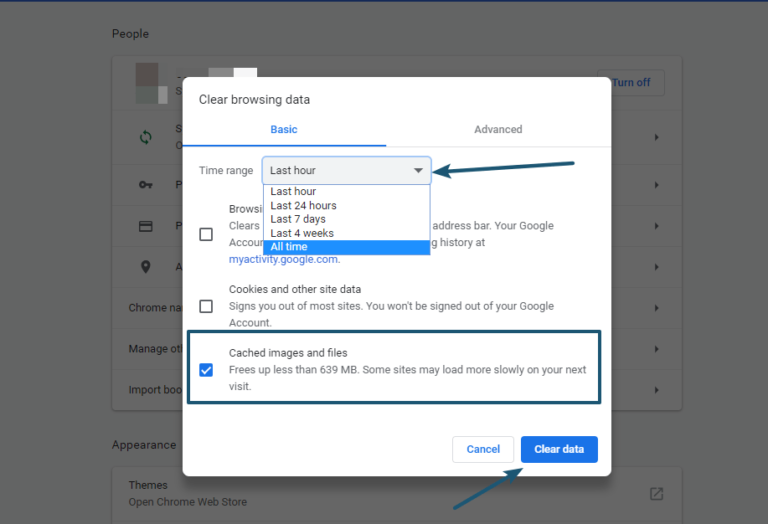Expand the Chrome name row arrow
This screenshot has height=524, width=768.
point(656,308)
